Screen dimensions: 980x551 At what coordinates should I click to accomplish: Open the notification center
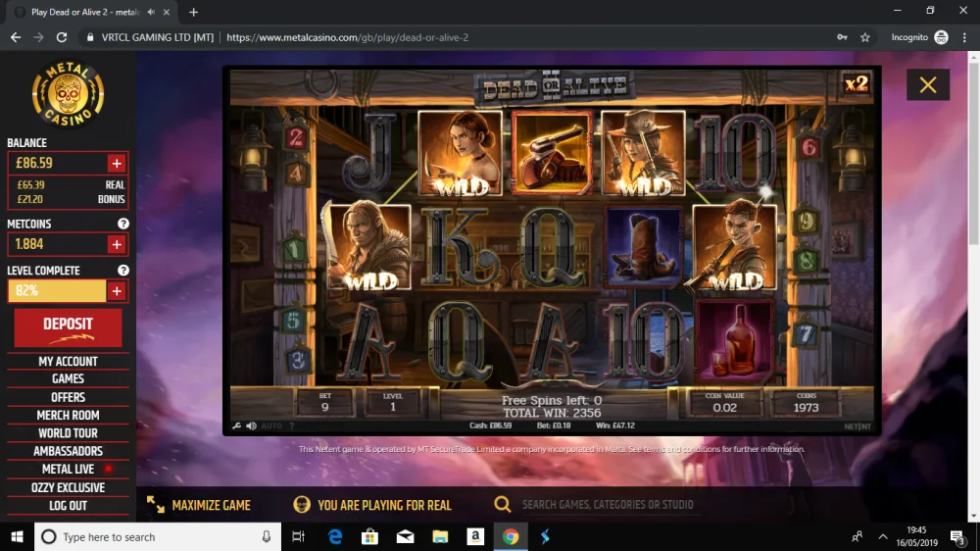pos(957,536)
